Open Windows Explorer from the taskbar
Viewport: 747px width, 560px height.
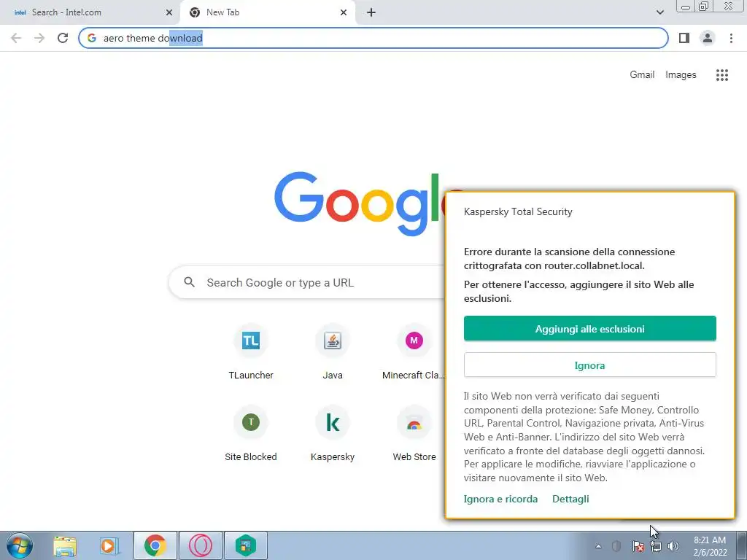[65, 546]
